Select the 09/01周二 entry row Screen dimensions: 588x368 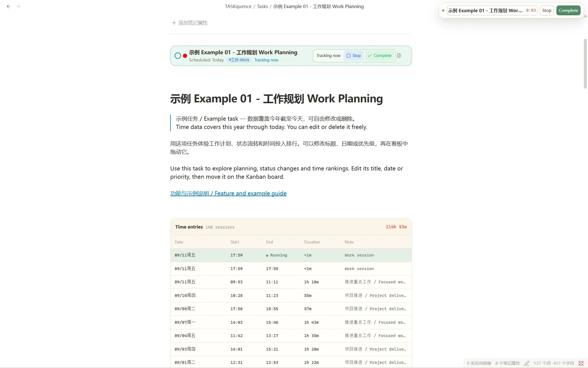(291, 362)
